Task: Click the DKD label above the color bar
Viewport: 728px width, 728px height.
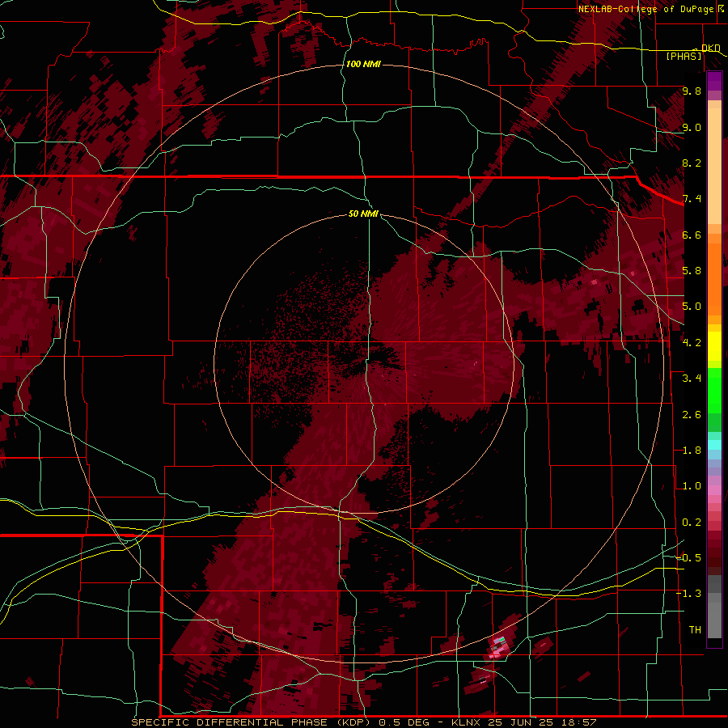Action: [x=711, y=49]
